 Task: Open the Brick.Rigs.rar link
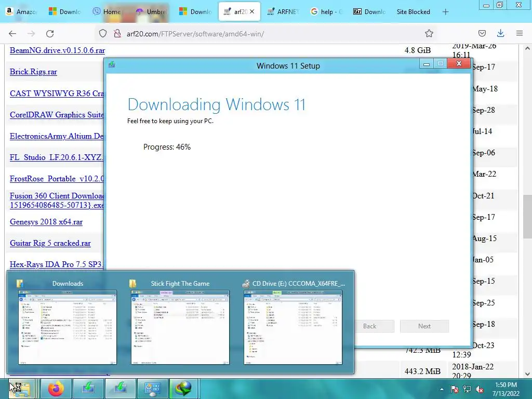coord(33,72)
